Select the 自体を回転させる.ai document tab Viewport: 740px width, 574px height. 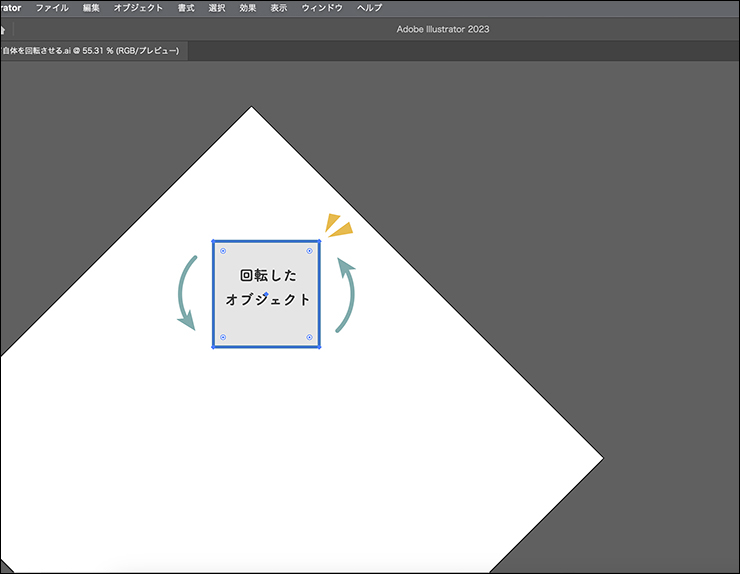(92, 50)
